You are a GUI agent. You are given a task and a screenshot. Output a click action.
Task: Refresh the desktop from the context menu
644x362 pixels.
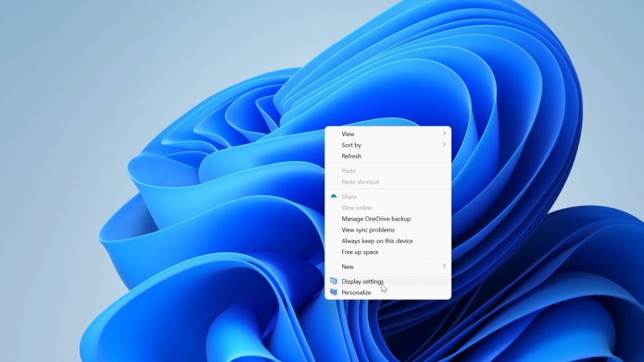[x=388, y=156]
